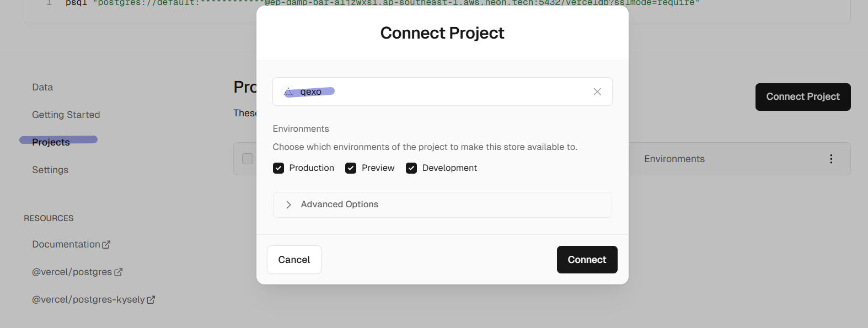Click the @vercel/postgres external link icon

click(x=119, y=272)
